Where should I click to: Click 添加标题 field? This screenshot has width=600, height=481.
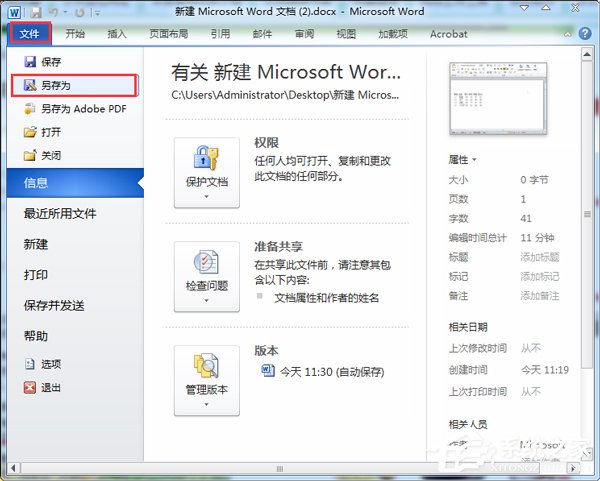pos(540,257)
